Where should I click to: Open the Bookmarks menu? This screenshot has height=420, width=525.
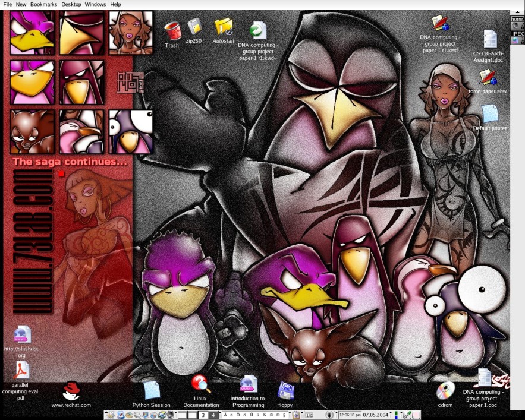(43, 4)
